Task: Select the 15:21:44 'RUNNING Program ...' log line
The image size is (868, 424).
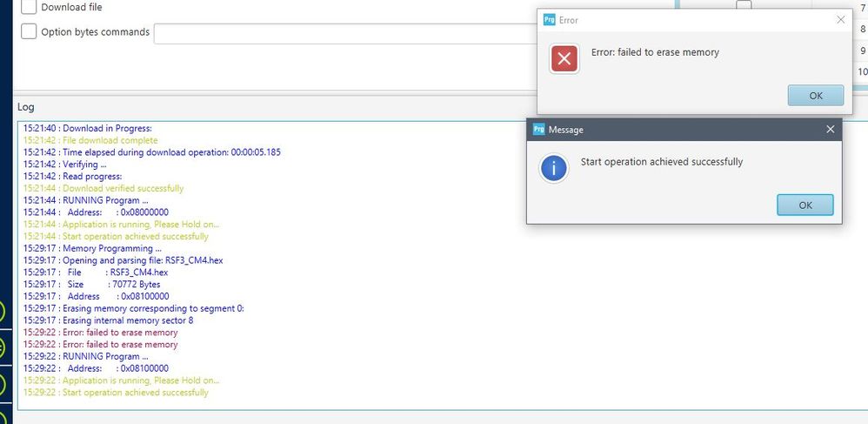Action: pyautogui.click(x=85, y=200)
